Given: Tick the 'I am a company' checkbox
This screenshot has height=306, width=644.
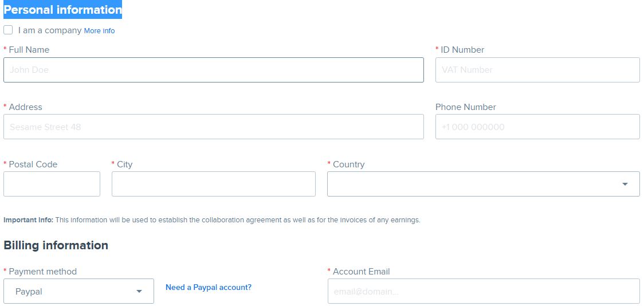Looking at the screenshot, I should 8,30.
